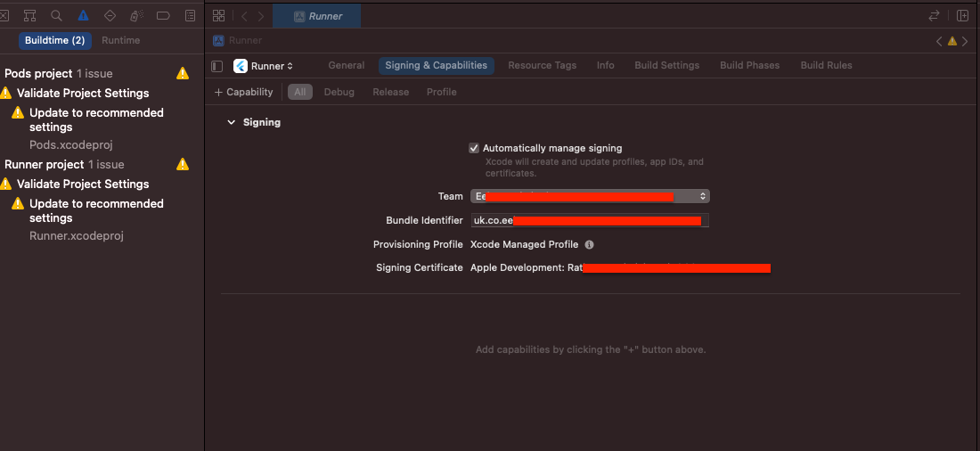Open the Info tab
Viewport: 980px width, 451px height.
[605, 66]
